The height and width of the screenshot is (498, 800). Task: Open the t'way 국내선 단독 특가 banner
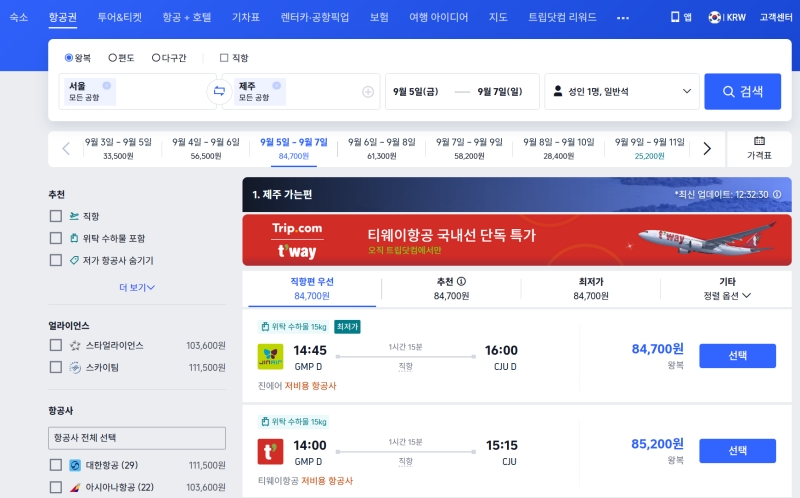517,240
